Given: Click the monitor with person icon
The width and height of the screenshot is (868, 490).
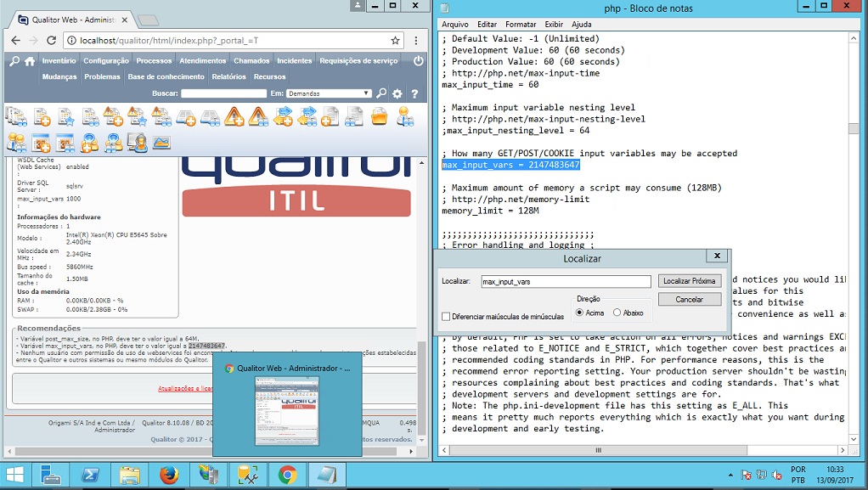Looking at the screenshot, I should click(x=138, y=143).
